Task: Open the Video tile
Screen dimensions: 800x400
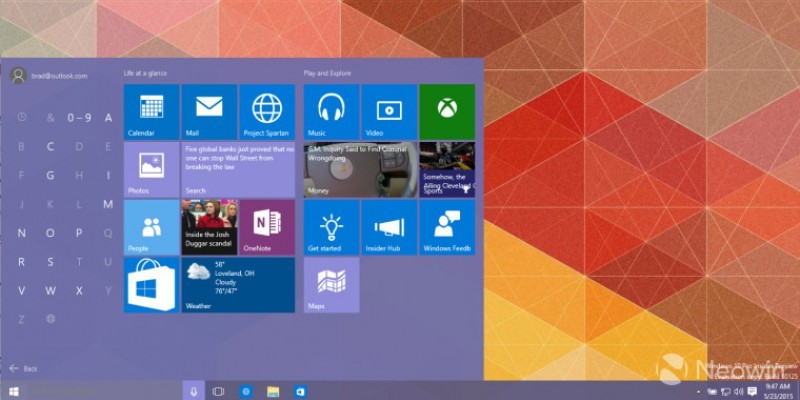Action: tap(389, 112)
